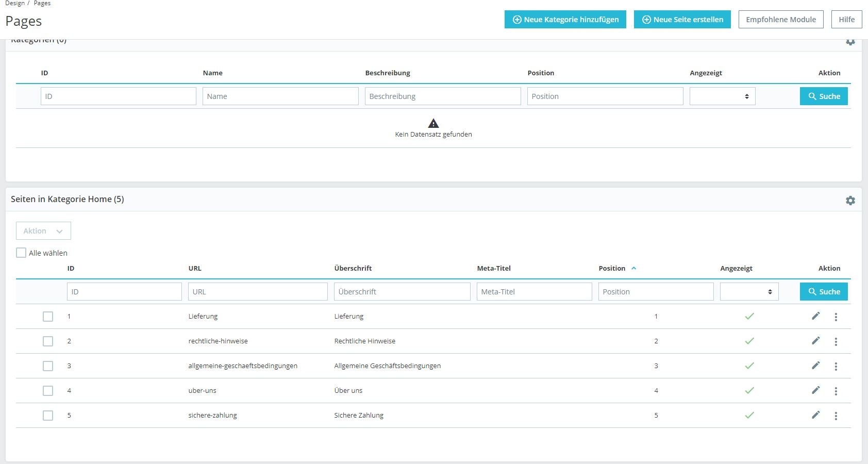
Task: Sort Seiten table by ID header
Action: pos(71,268)
